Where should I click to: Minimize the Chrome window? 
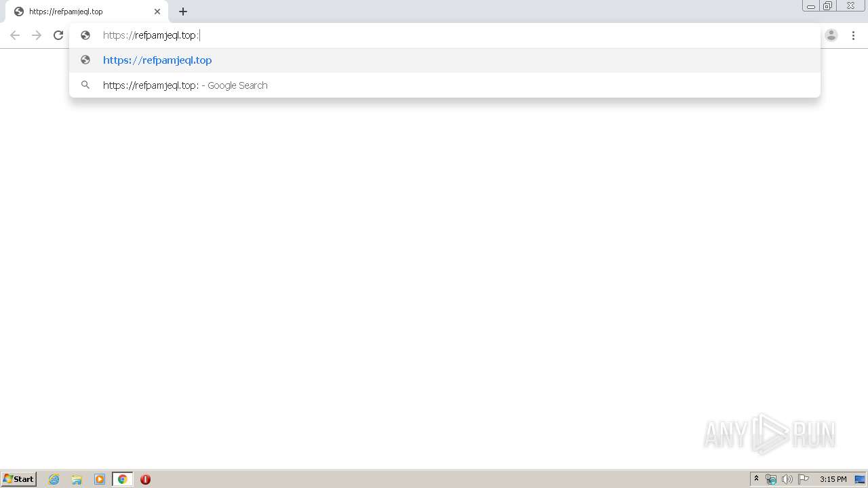tap(811, 6)
